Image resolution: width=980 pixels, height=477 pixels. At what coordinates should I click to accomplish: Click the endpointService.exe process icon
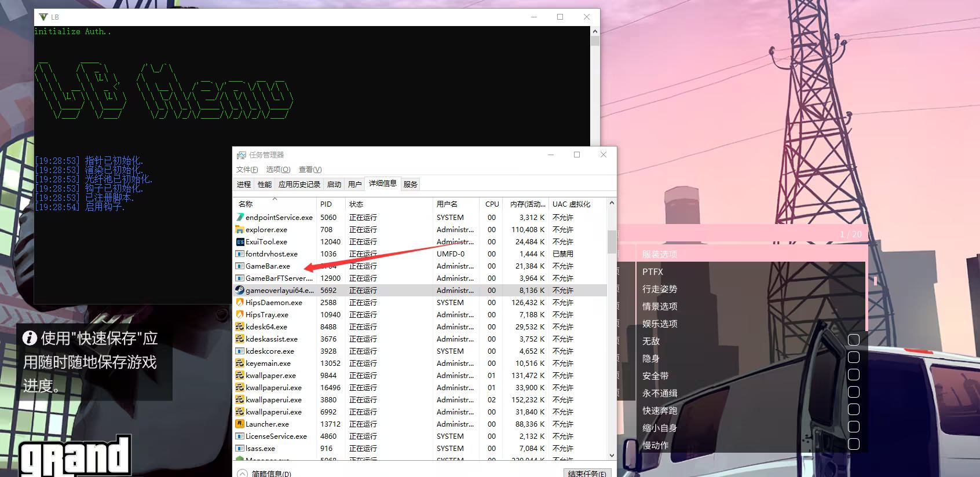coord(240,217)
